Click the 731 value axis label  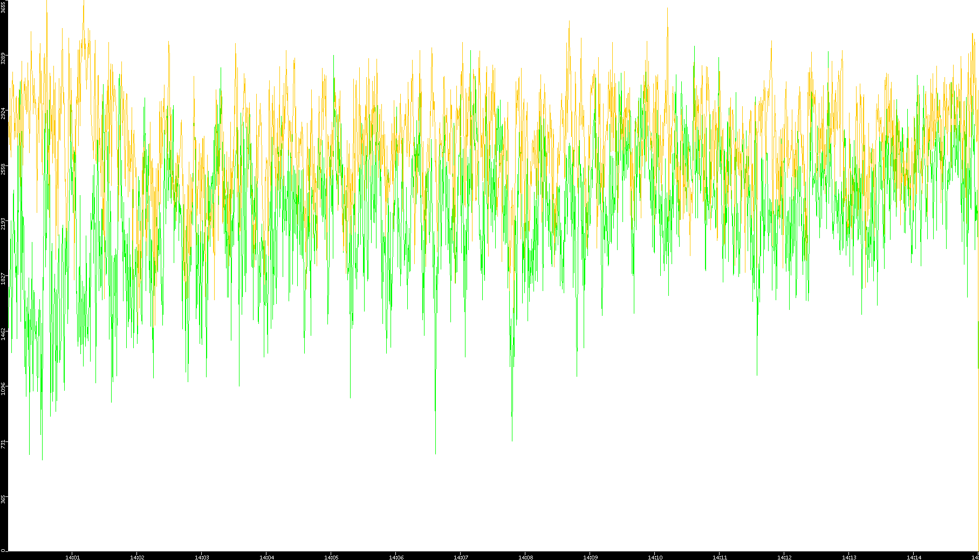[x=3, y=444]
